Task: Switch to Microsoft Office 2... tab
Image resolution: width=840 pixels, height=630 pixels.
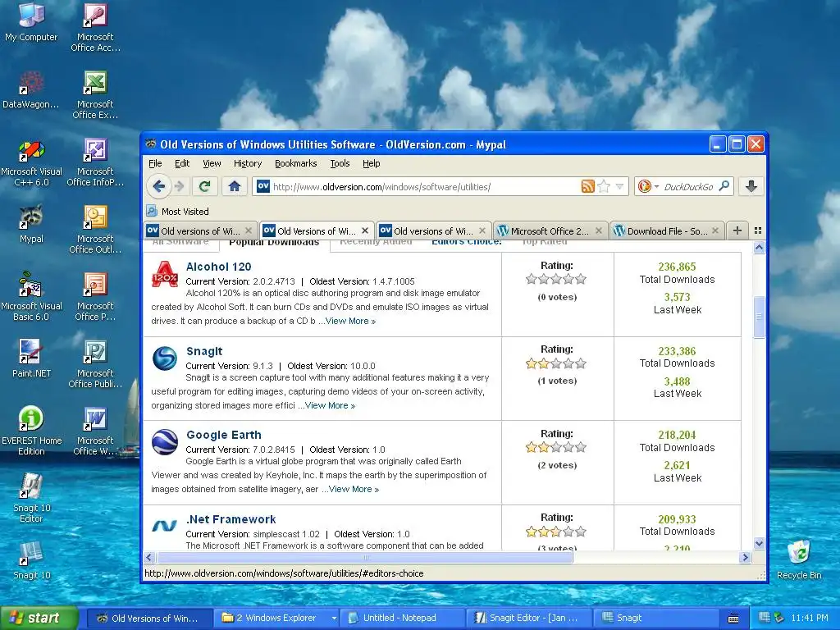Action: (x=549, y=231)
